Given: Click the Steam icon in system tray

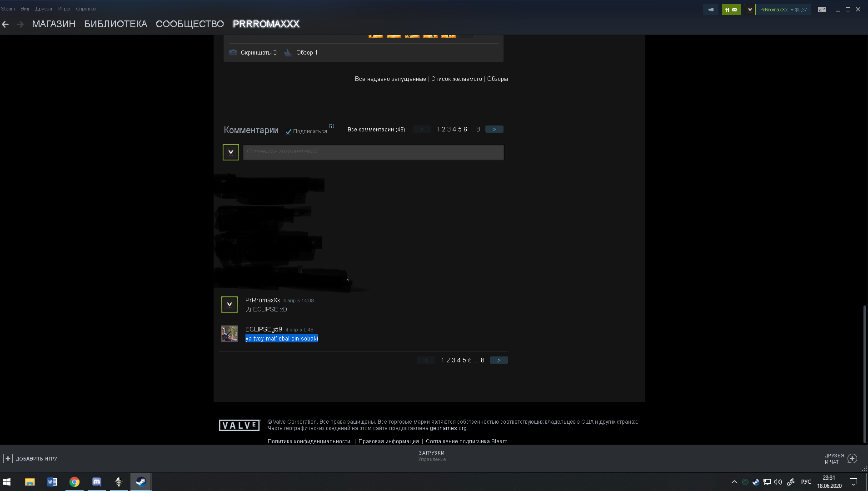Looking at the screenshot, I should click(756, 482).
